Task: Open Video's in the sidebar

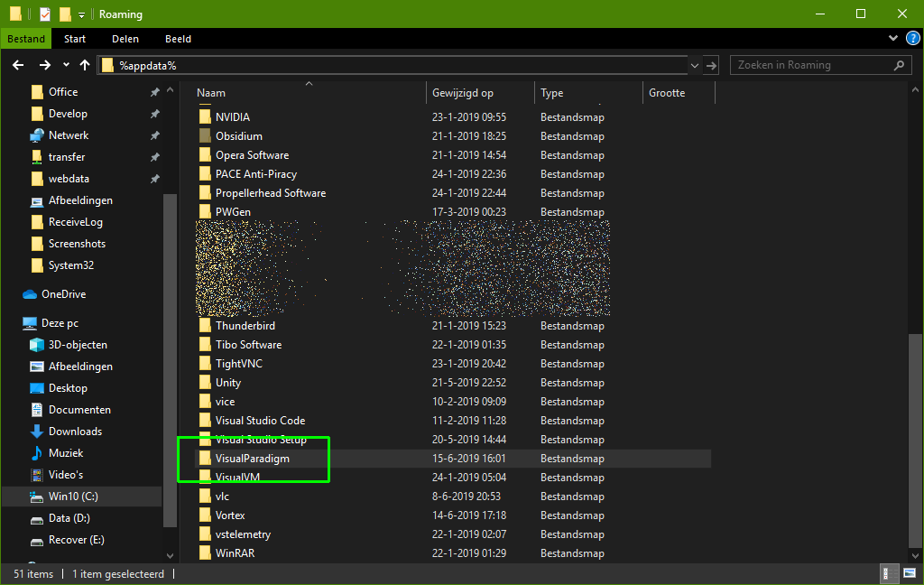Action: [65, 475]
